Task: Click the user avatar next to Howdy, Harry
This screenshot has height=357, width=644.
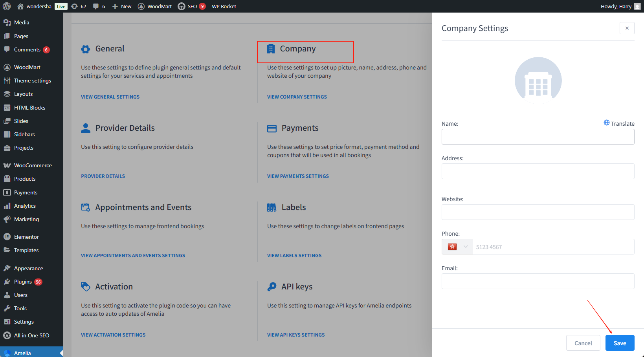Action: 637,6
